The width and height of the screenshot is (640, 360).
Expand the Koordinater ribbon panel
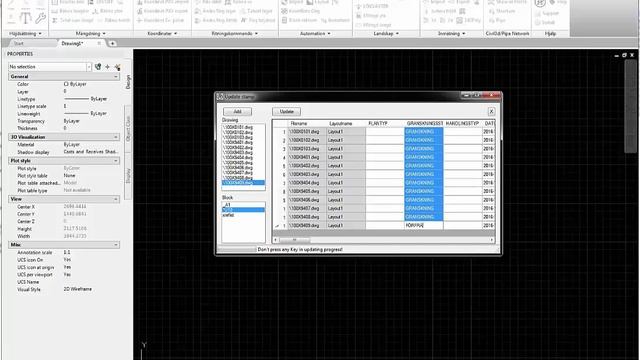162,33
